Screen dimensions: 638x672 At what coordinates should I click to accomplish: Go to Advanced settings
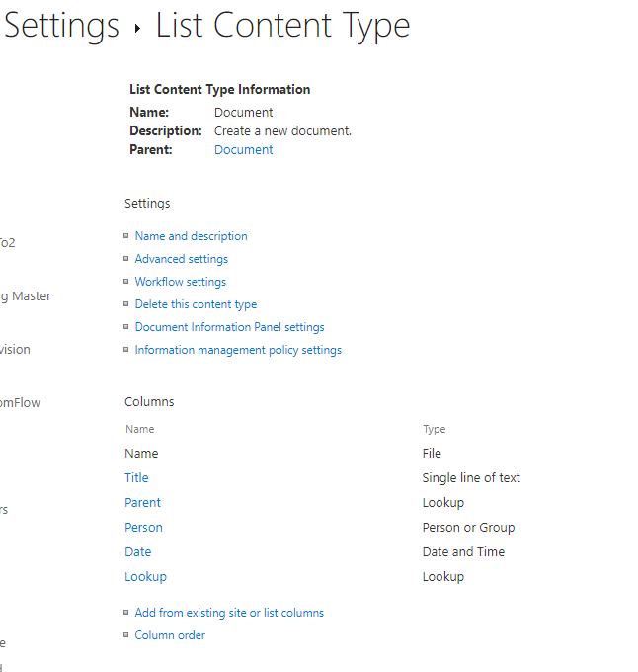(x=181, y=259)
